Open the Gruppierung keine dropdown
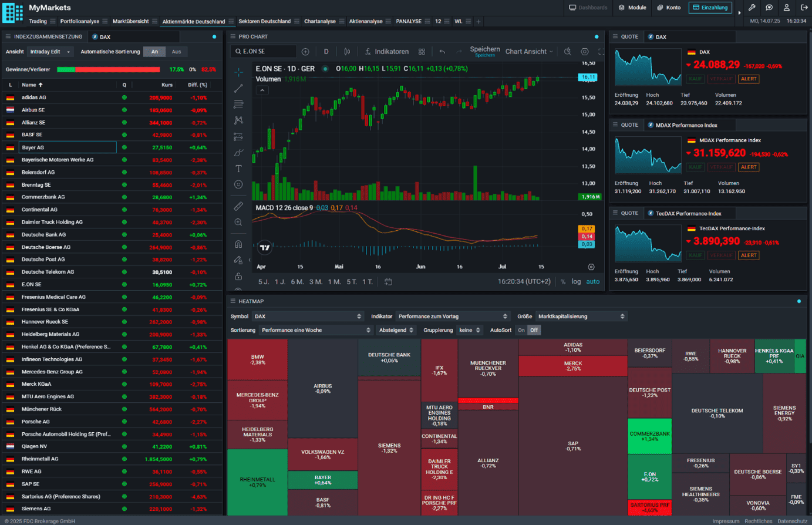This screenshot has height=525, width=812. 470,330
